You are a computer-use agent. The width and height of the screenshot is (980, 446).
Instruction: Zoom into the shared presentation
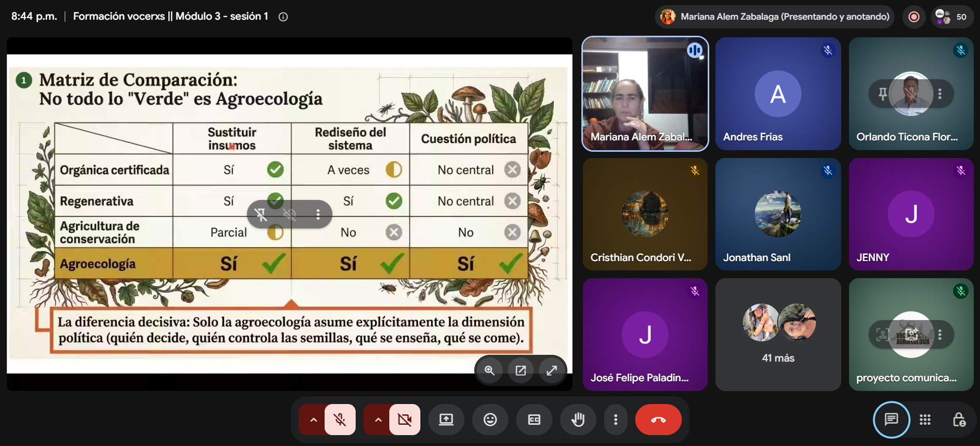[x=489, y=370]
